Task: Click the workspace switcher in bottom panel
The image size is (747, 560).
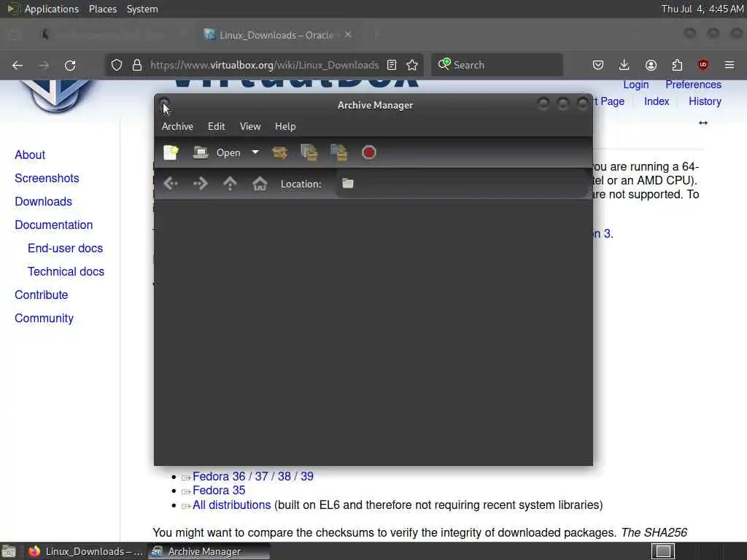Action: click(663, 551)
